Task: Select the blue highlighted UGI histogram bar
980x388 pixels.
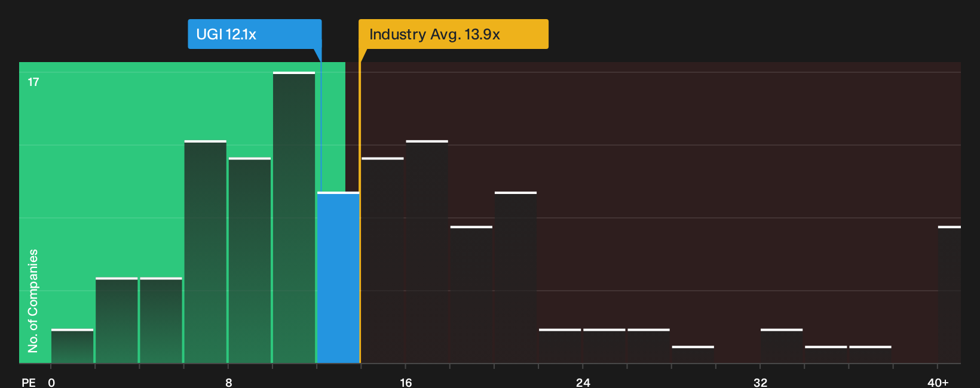Action: click(338, 278)
